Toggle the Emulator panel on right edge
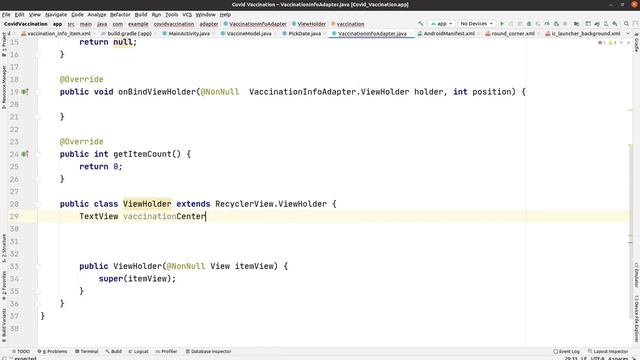Viewport: 640px width, 360px height. tap(636, 275)
